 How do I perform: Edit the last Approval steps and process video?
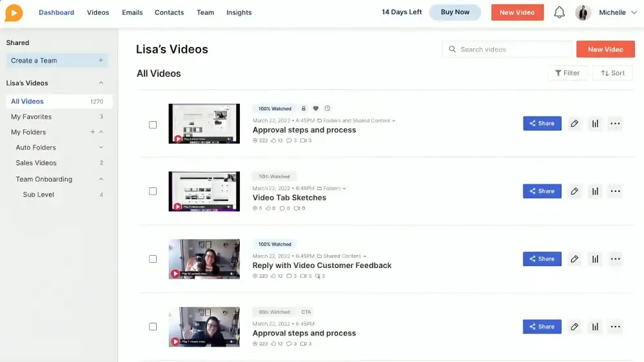(574, 327)
